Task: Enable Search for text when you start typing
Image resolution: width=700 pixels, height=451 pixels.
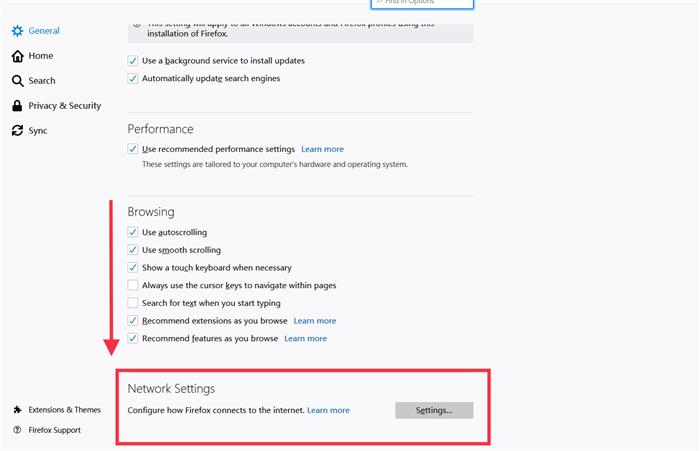Action: coord(133,303)
